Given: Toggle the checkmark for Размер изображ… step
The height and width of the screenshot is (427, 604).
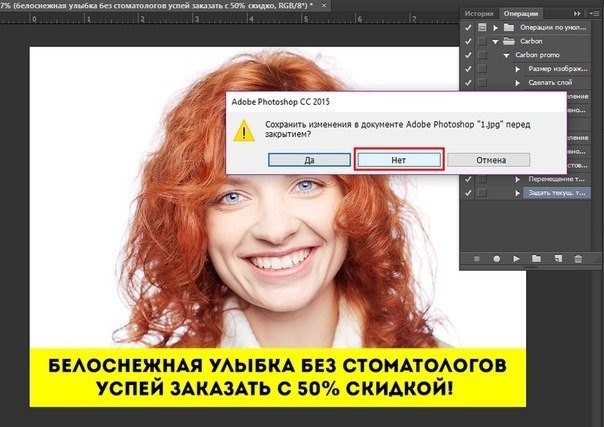Looking at the screenshot, I should click(x=468, y=69).
